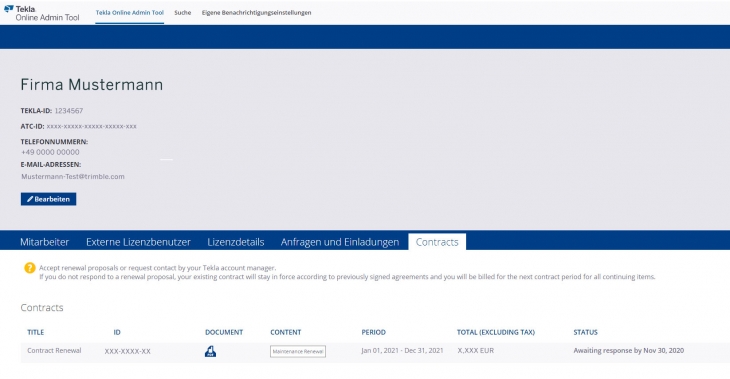Click the CONTENT column header
The height and width of the screenshot is (379, 730).
click(x=286, y=332)
